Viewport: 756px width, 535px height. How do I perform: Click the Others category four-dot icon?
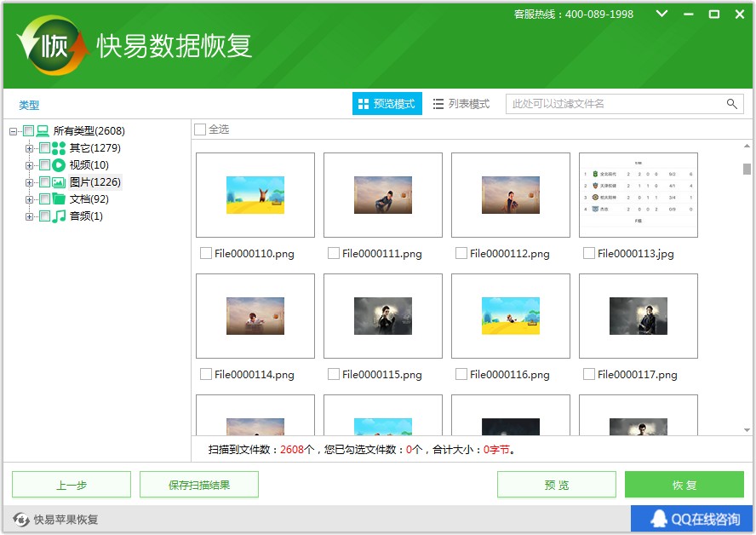tap(59, 148)
